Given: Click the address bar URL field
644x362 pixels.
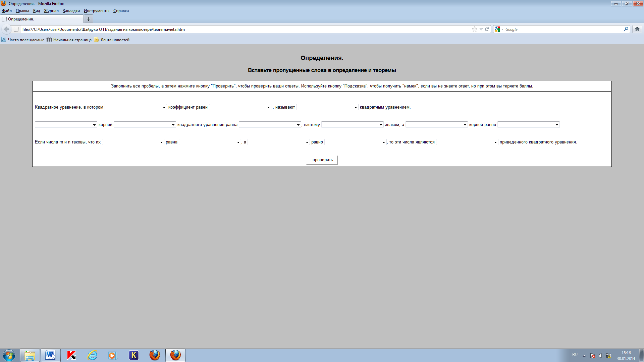Looking at the screenshot, I should 245,29.
